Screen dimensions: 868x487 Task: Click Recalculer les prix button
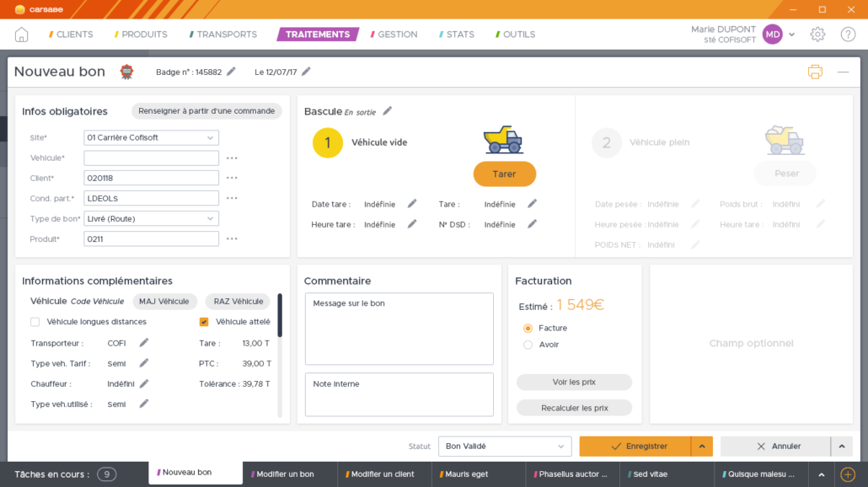(574, 408)
